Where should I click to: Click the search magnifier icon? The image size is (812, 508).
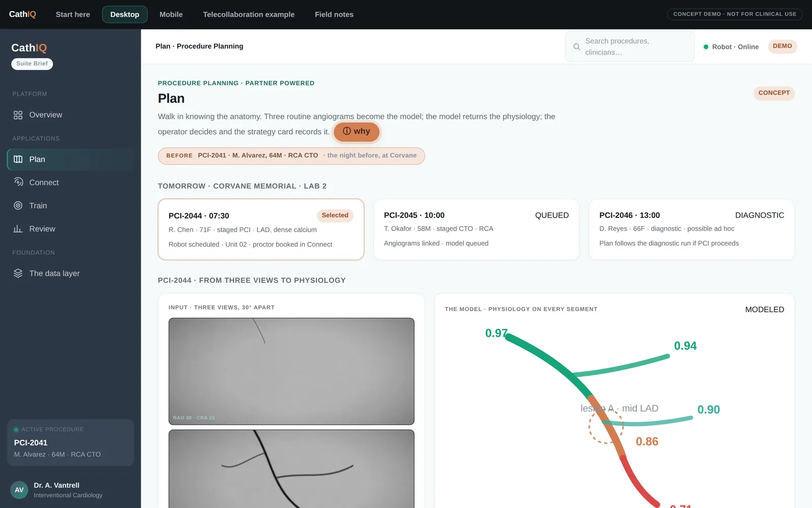click(577, 47)
